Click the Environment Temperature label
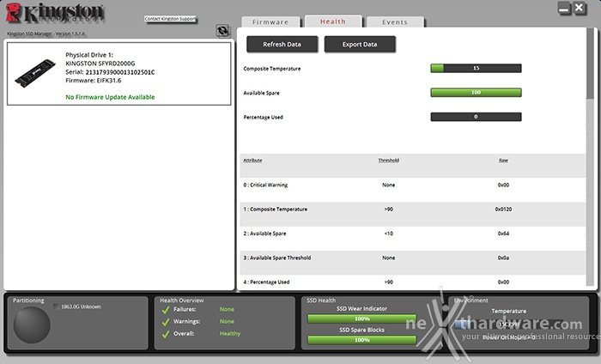The image size is (601, 364). point(508,311)
